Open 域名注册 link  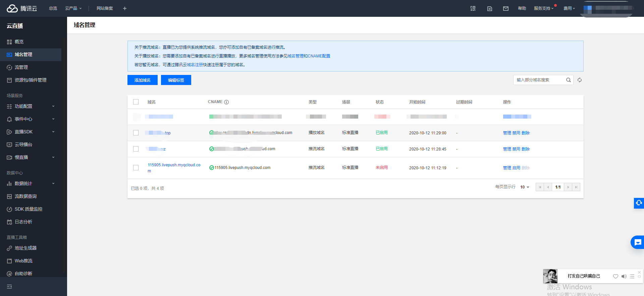195,65
